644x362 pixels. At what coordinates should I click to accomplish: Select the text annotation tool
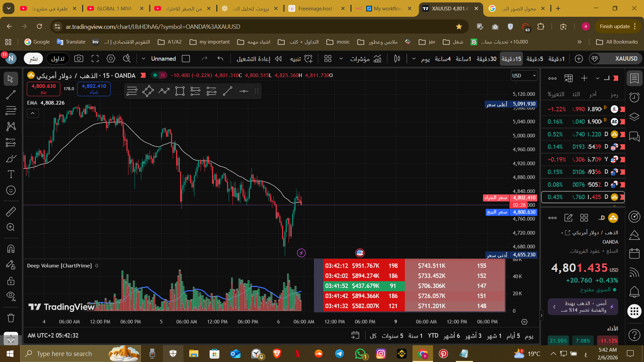pos(11,174)
